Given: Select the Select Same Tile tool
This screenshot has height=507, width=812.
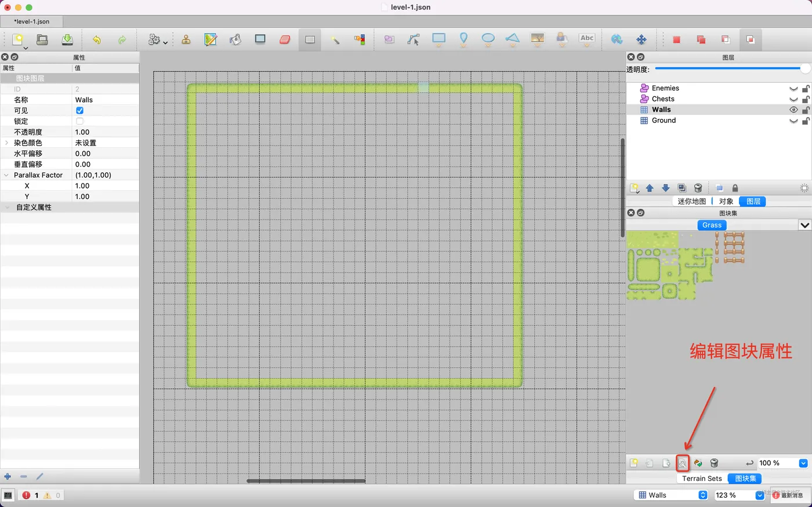Looking at the screenshot, I should [360, 39].
